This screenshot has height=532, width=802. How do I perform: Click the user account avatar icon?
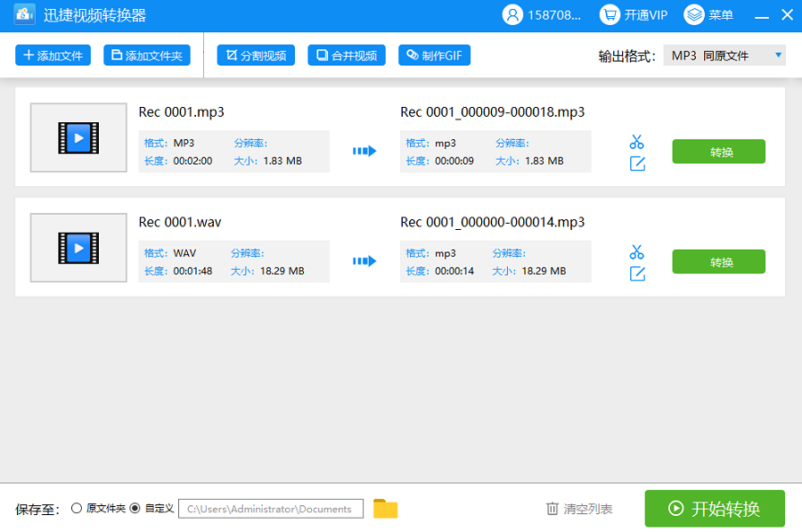pyautogui.click(x=512, y=15)
